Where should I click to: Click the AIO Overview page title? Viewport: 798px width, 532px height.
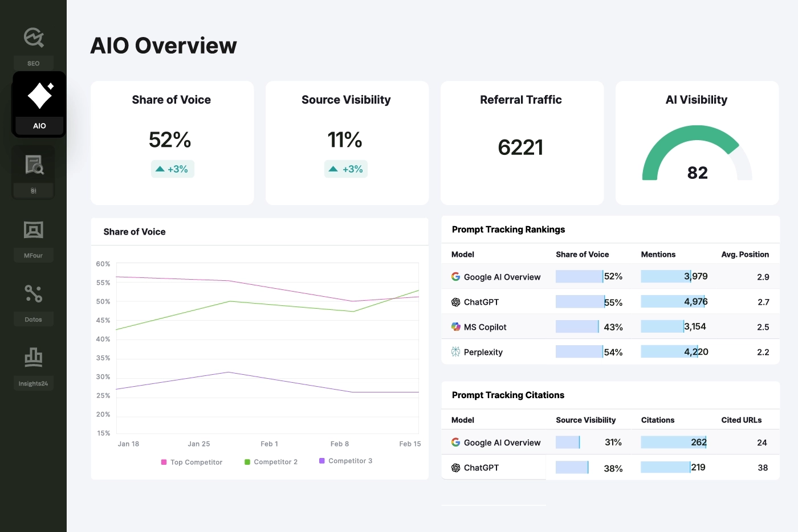point(164,46)
